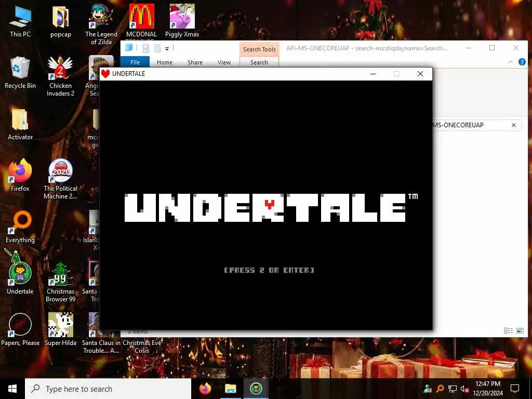This screenshot has height=399, width=532.
Task: Click the Search Tools contextual tab header
Action: (x=259, y=49)
